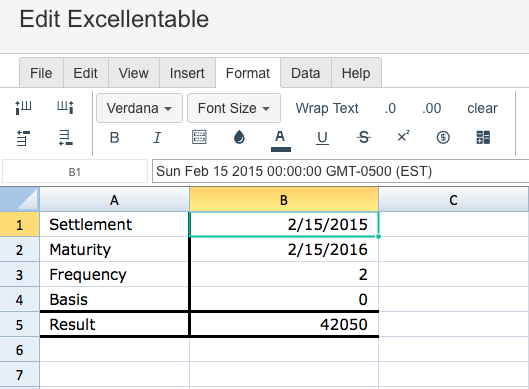Click the merge cells grid icon
Image resolution: width=529 pixels, height=389 pixels.
tap(483, 137)
